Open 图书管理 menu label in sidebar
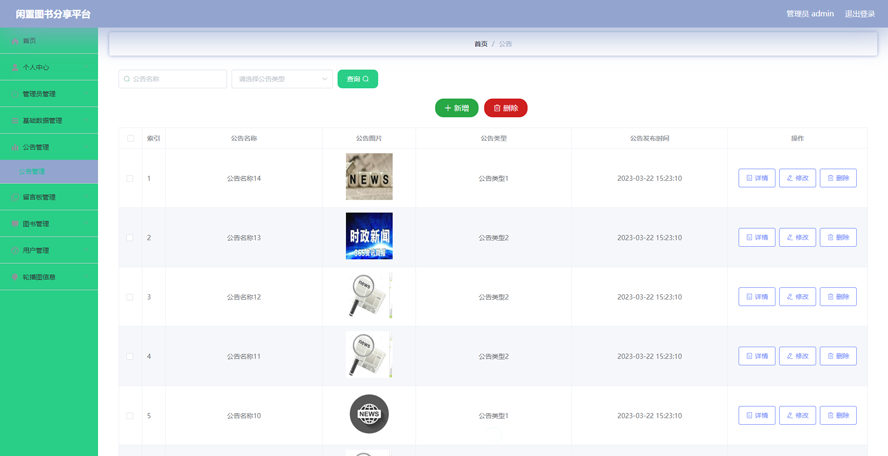 36,224
